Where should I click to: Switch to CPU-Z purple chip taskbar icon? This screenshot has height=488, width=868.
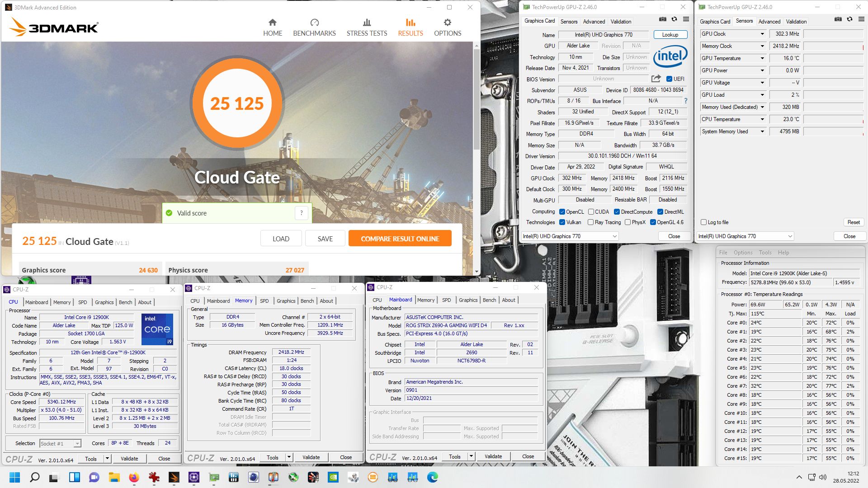pyautogui.click(x=193, y=477)
